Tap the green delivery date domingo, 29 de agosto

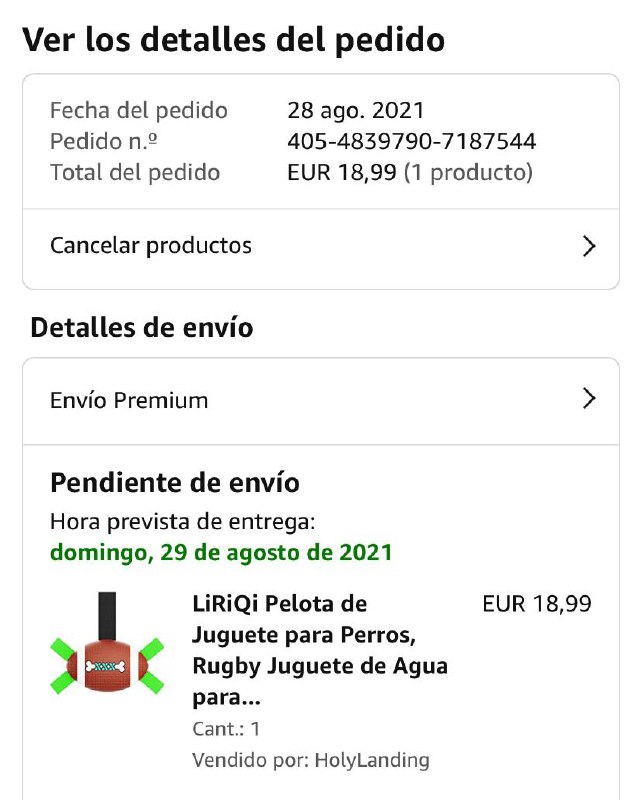(221, 553)
